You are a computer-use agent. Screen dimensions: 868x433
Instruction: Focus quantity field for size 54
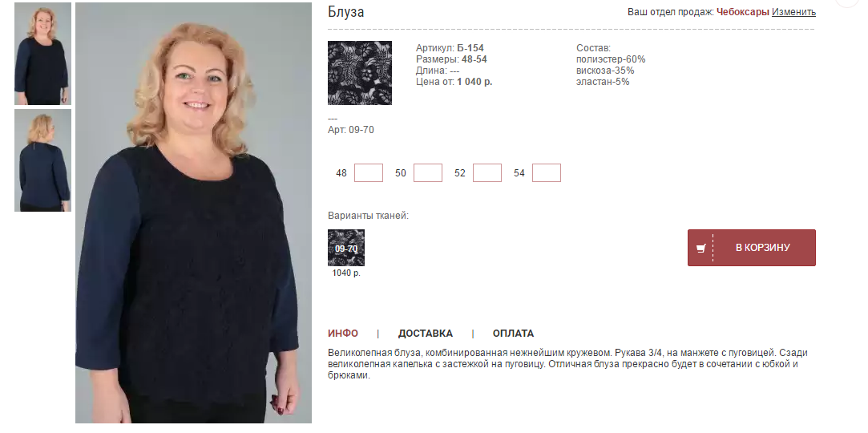click(546, 172)
